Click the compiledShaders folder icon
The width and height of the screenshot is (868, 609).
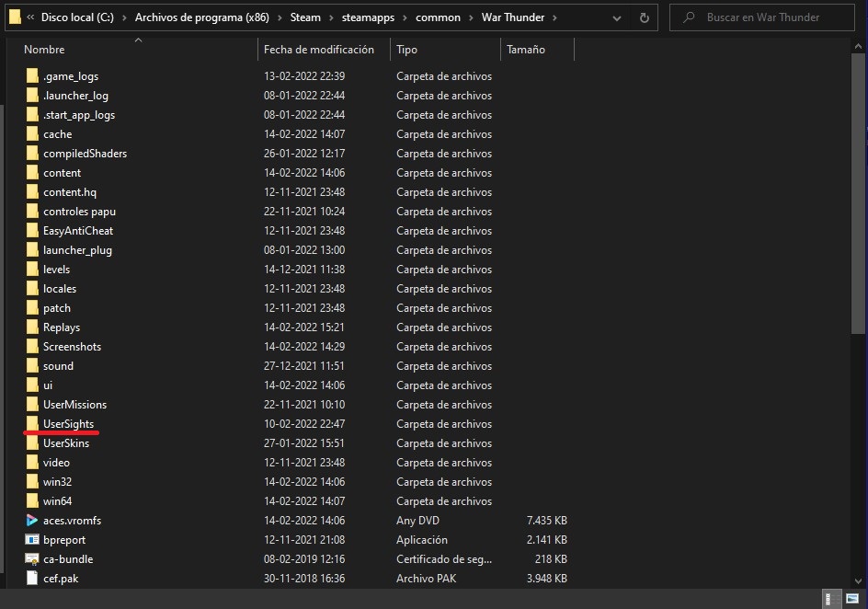[x=32, y=154]
